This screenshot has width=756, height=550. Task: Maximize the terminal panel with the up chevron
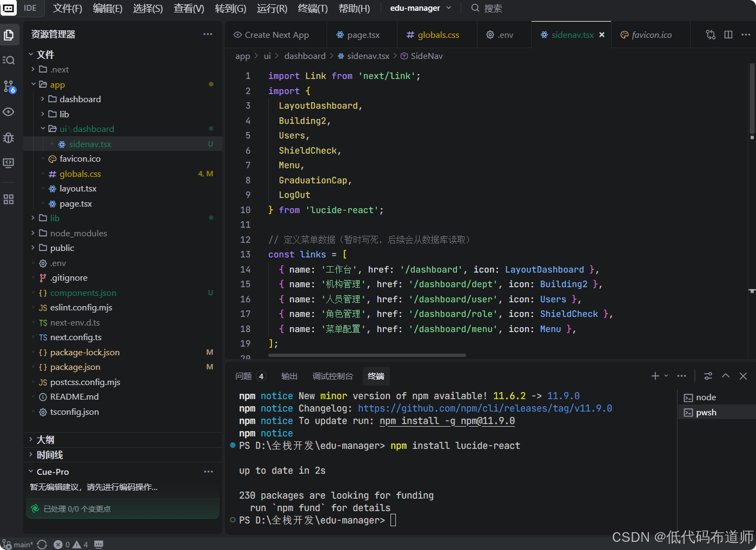[x=726, y=376]
